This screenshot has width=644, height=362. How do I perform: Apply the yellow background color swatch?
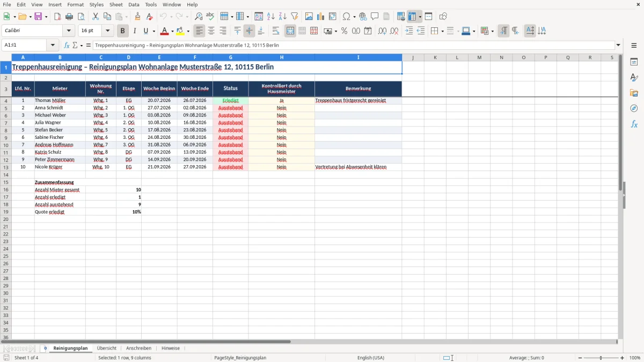(180, 31)
